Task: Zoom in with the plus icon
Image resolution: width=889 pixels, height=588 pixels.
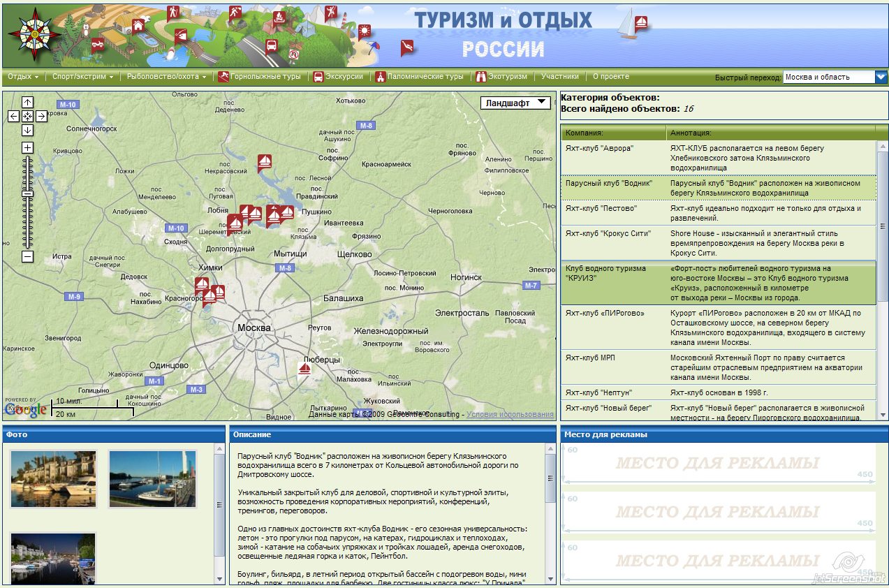Action: 27,147
